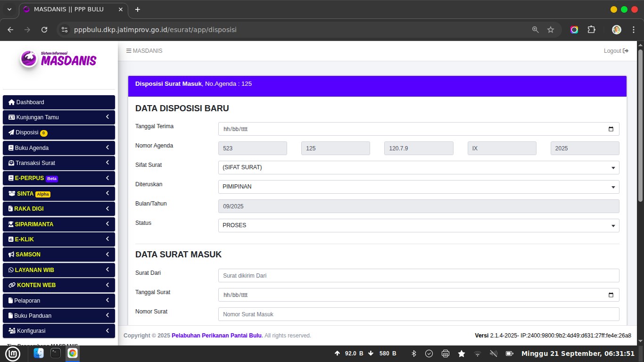This screenshot has width=644, height=362.
Task: Open the Status dropdown showing PROSES
Action: [x=418, y=225]
